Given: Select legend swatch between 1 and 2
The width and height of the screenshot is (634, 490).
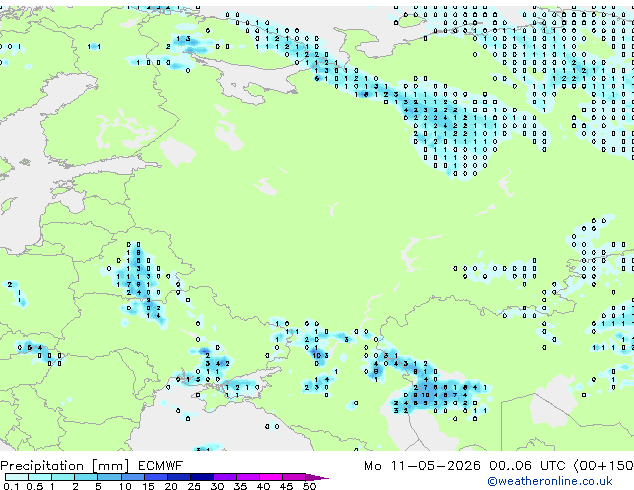Looking at the screenshot, I should click(x=63, y=477).
